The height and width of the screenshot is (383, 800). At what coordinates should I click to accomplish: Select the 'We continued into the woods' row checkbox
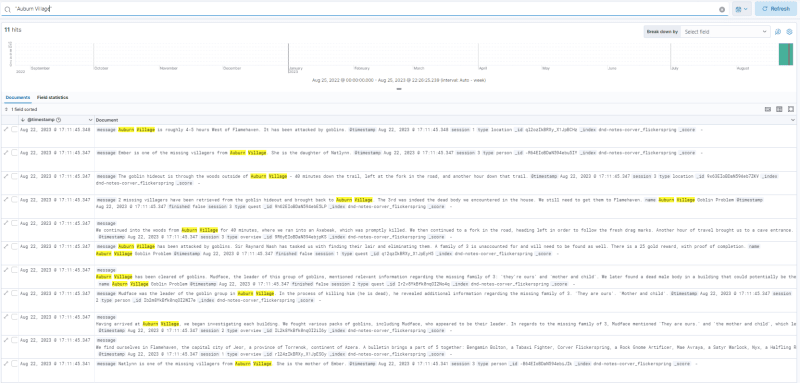point(14,223)
